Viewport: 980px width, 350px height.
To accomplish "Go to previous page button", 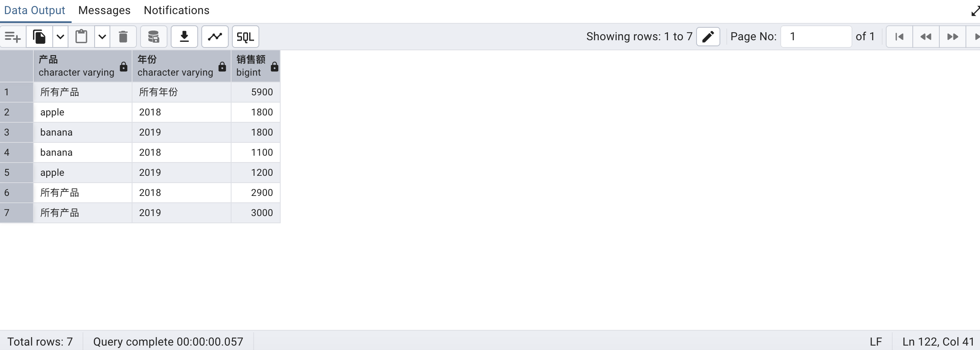I will 926,37.
